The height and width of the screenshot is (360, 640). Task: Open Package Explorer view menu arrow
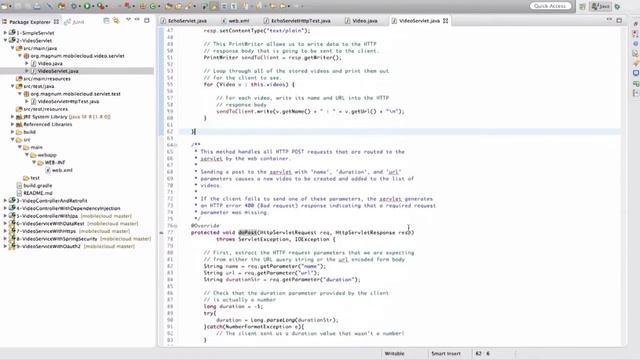click(x=128, y=20)
